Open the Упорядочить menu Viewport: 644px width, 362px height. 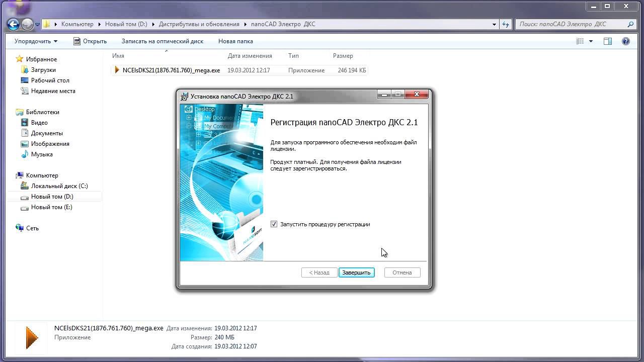tap(36, 41)
